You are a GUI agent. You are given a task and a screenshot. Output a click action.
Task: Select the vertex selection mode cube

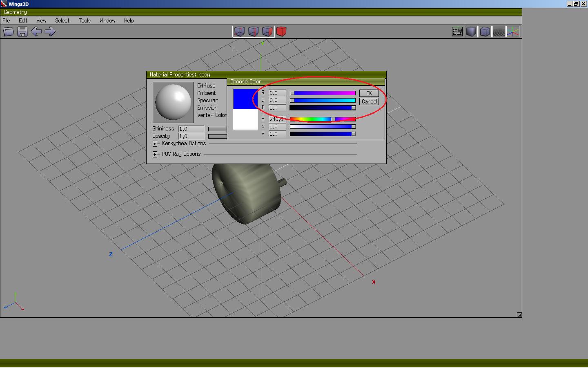pos(239,31)
